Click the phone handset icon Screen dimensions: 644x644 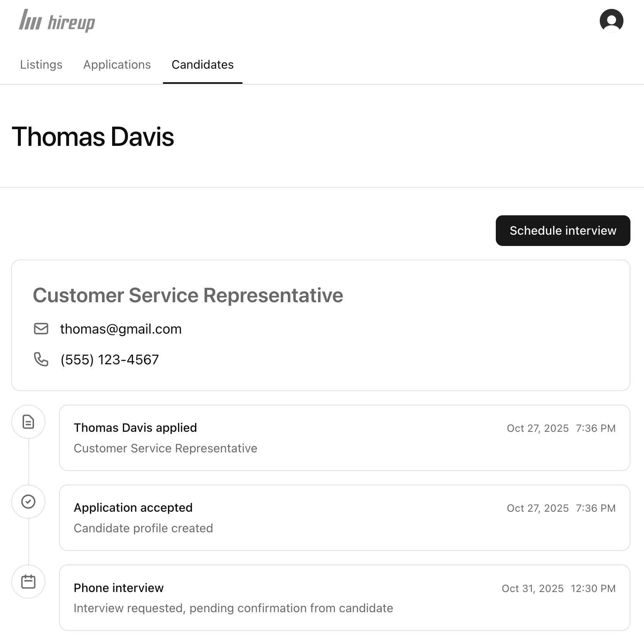pyautogui.click(x=41, y=359)
